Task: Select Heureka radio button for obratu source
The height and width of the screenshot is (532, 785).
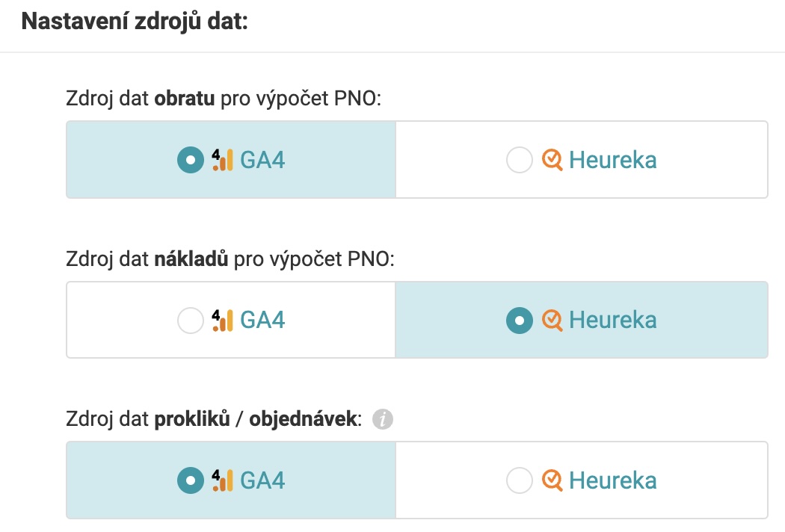Action: click(519, 160)
